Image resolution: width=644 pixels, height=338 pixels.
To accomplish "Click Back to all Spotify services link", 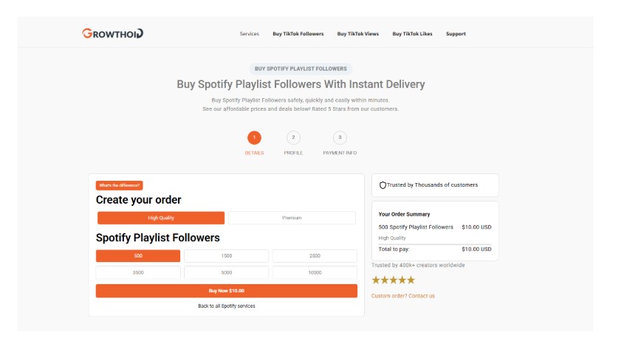I will pyautogui.click(x=227, y=306).
